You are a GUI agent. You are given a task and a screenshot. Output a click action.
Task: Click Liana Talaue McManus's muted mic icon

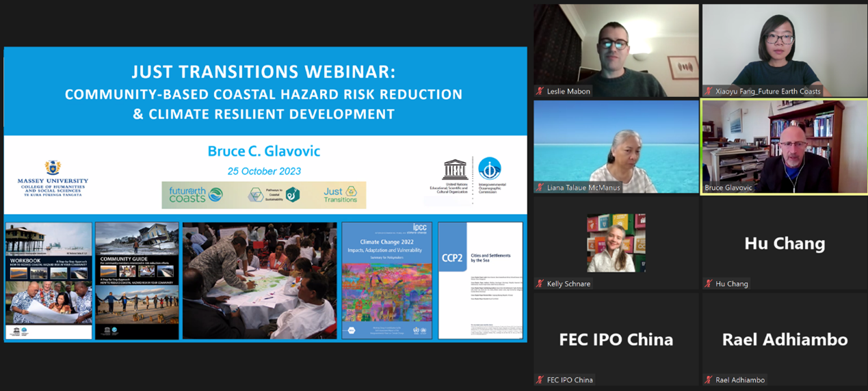pyautogui.click(x=540, y=187)
